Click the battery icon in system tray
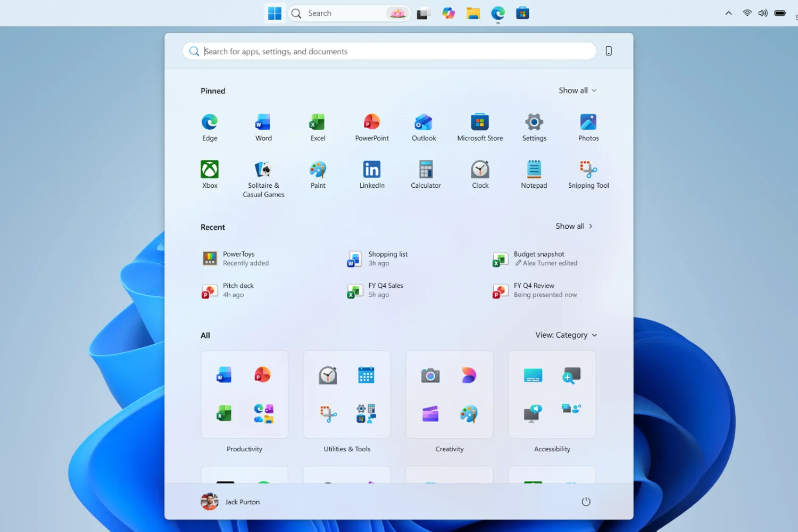This screenshot has width=798, height=532. [x=780, y=13]
